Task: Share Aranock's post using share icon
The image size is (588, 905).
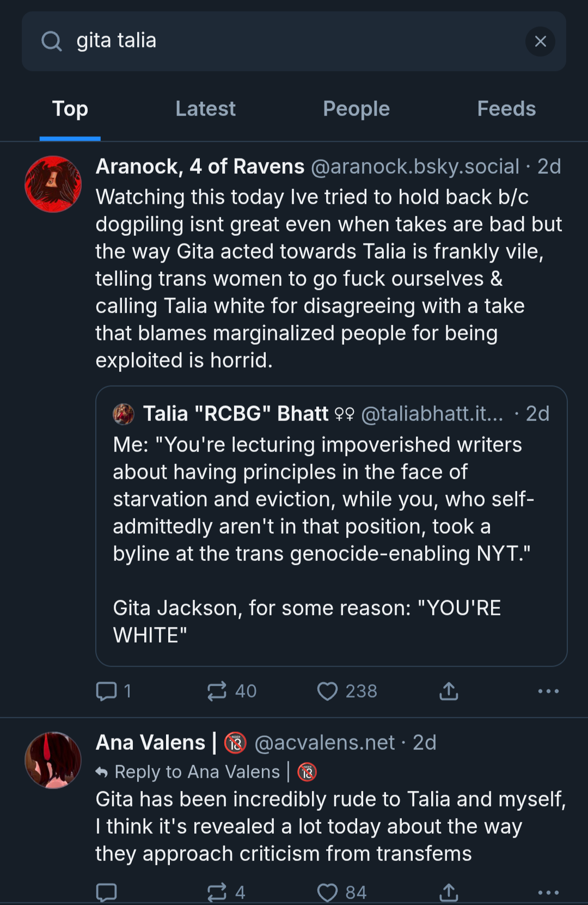Action: (x=449, y=691)
